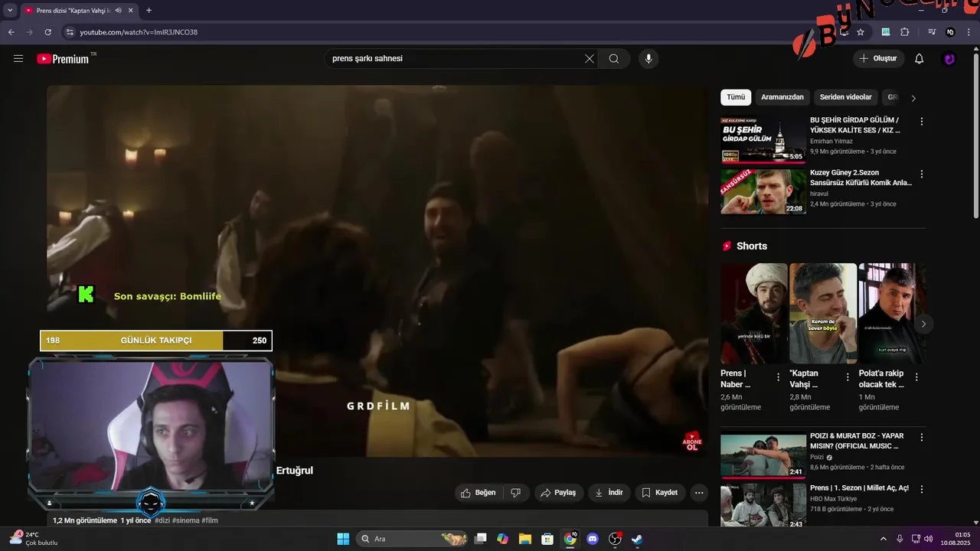Bookmark this page with star icon
Viewport: 980px width, 551px height.
pos(861,32)
